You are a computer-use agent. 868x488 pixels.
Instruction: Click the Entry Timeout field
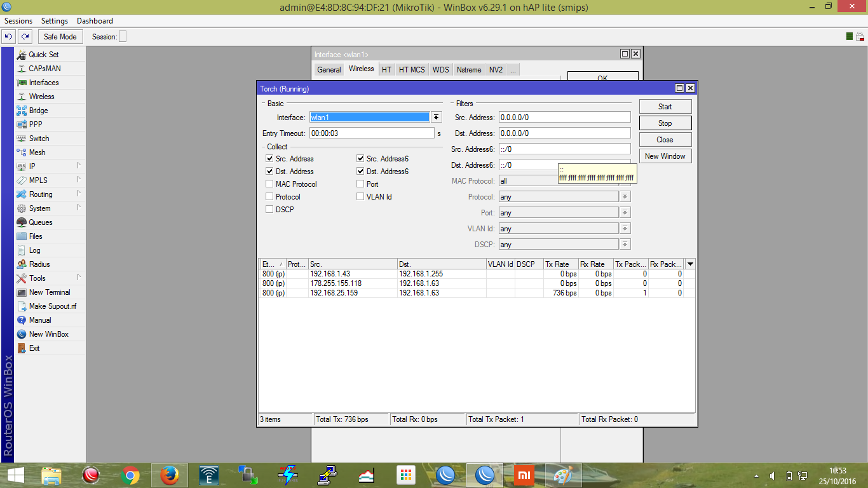click(372, 133)
